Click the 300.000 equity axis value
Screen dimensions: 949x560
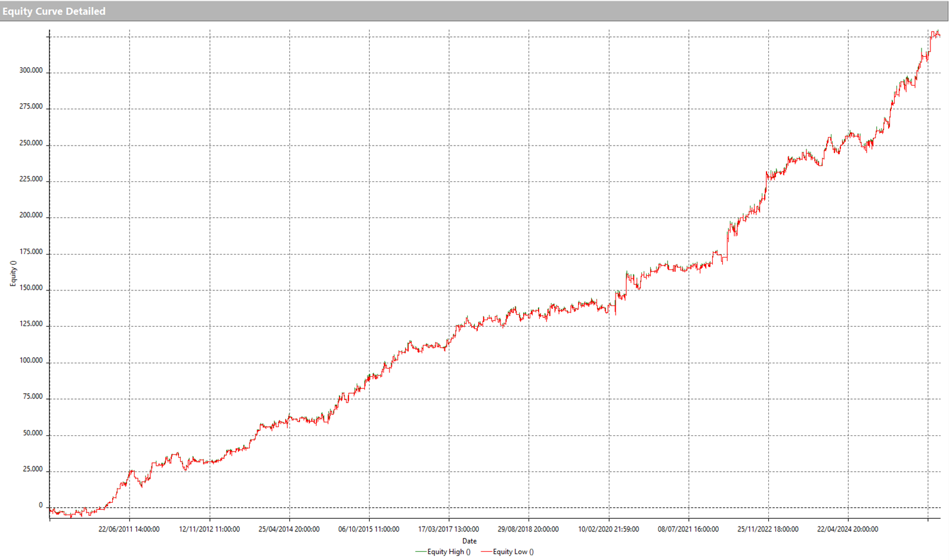tap(31, 70)
